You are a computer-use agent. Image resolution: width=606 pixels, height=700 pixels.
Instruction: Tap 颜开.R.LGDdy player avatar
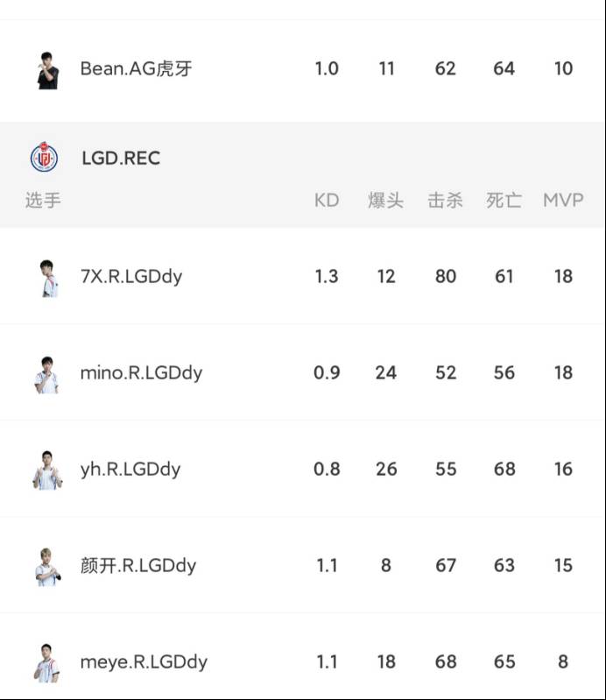point(48,567)
